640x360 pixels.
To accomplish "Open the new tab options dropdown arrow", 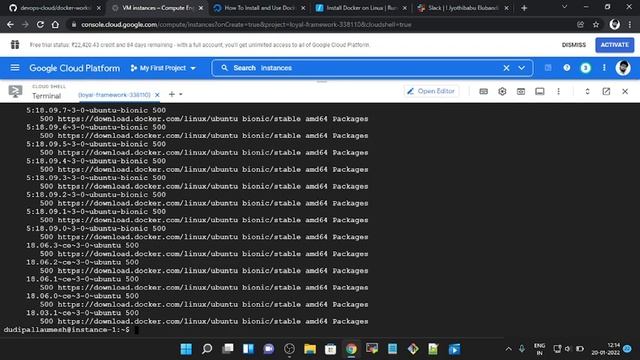I will pos(181,94).
